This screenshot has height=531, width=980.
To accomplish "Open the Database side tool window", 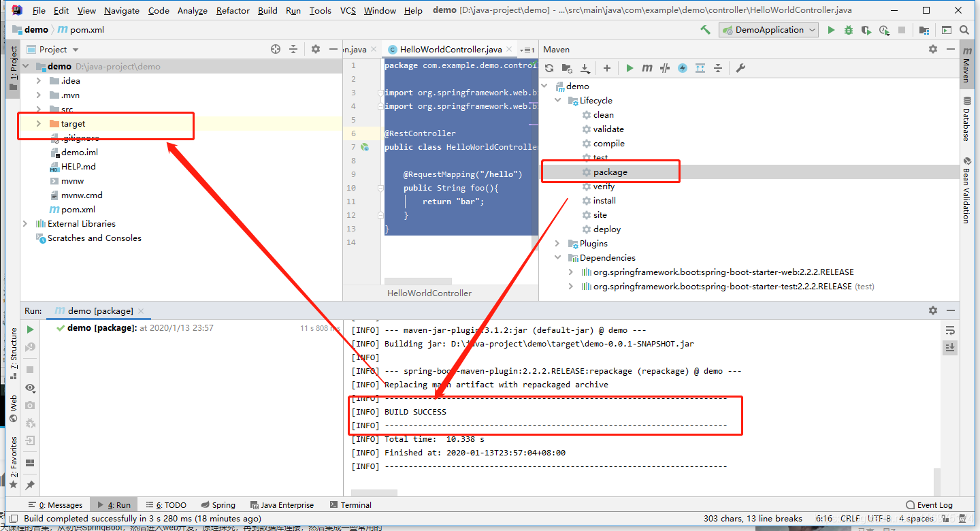I will click(x=966, y=120).
